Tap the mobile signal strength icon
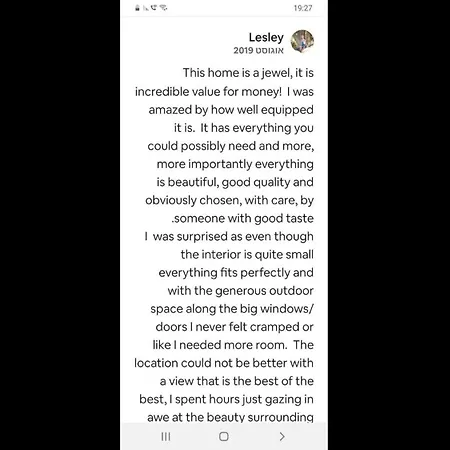Image resolution: width=450 pixels, height=450 pixels. click(x=146, y=8)
